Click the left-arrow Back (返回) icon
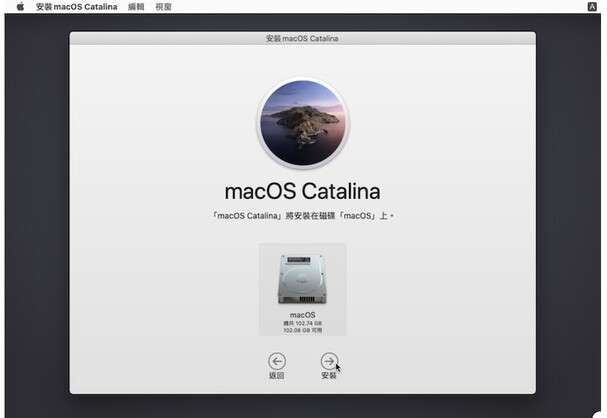 pyautogui.click(x=277, y=361)
